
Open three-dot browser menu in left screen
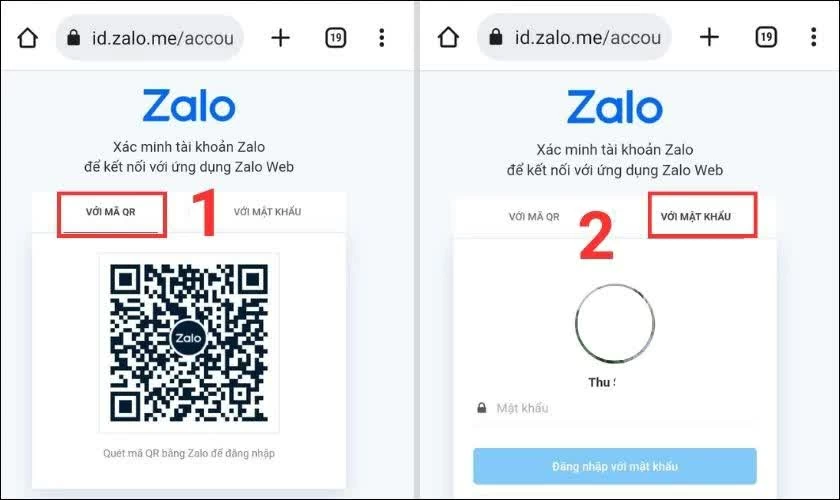click(x=381, y=38)
